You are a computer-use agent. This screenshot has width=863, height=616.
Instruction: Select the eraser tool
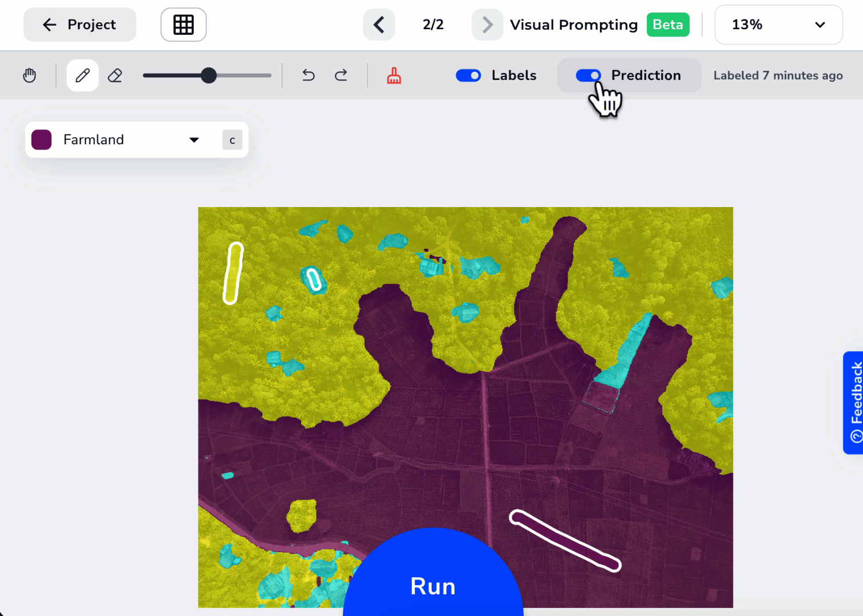115,75
